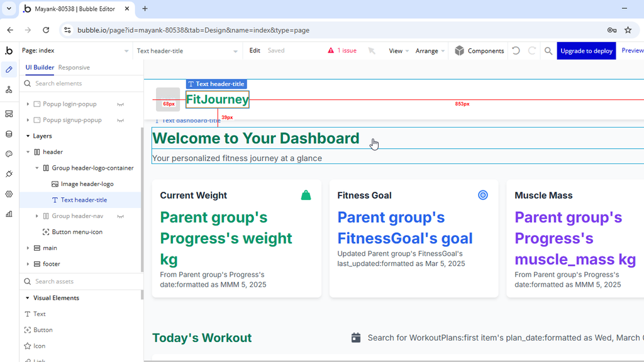
Task: Click the header logo image placeholder on the canvas
Action: 168,99
